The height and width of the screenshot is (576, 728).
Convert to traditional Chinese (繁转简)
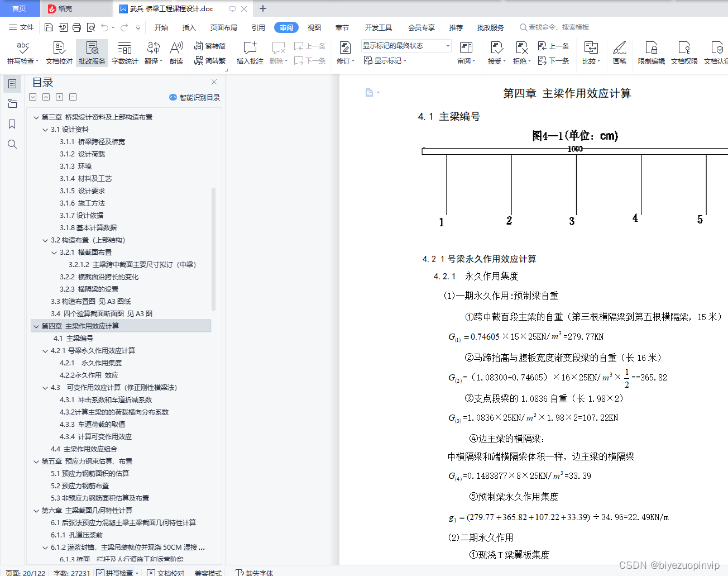(x=210, y=46)
